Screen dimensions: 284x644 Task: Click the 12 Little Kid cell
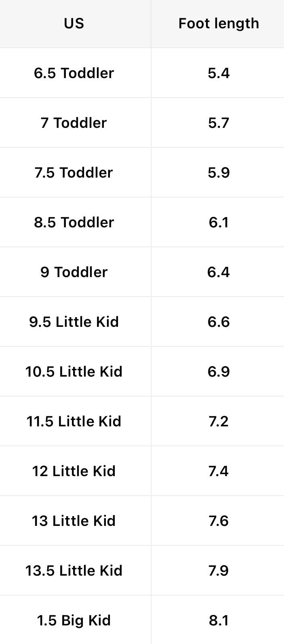tap(74, 471)
